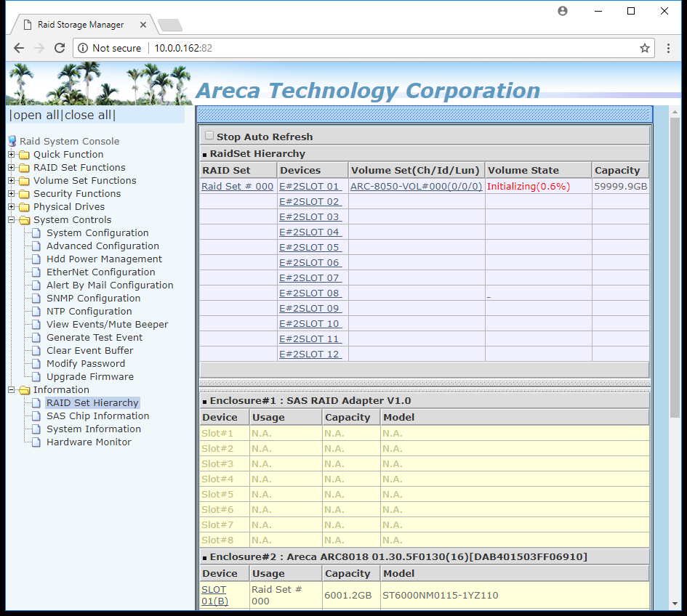
Task: Click the Not secure info icon
Action: 83,48
